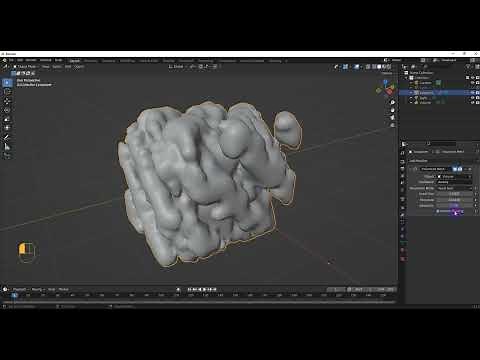Image resolution: width=480 pixels, height=360 pixels.
Task: Open the timeline Playback popover
Action: (x=20, y=289)
